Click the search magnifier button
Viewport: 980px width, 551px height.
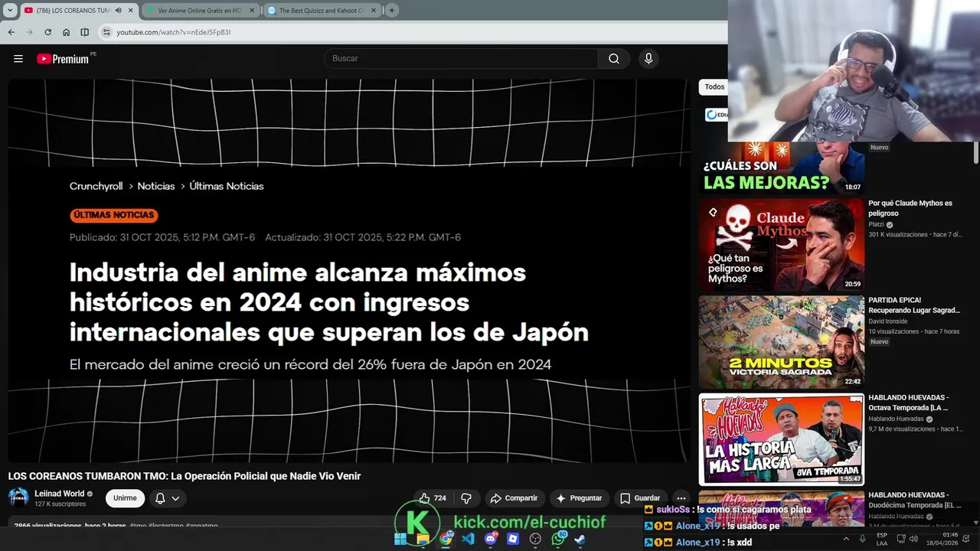click(614, 59)
